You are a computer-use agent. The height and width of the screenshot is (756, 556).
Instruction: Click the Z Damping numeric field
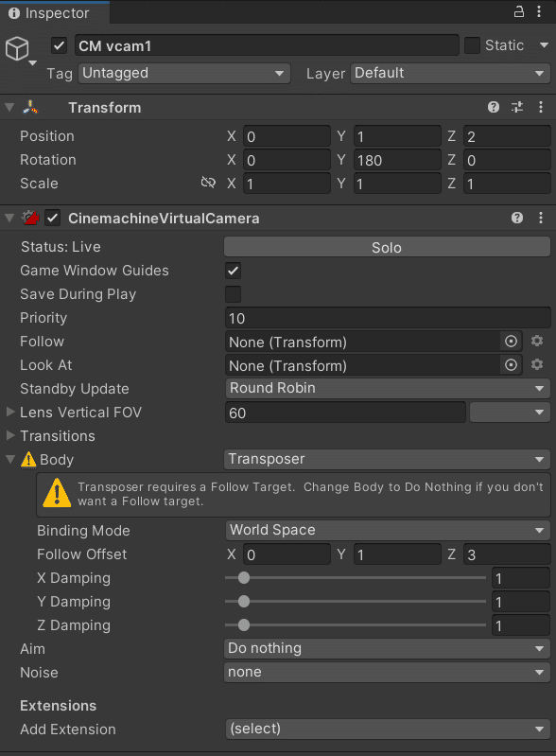(x=521, y=624)
